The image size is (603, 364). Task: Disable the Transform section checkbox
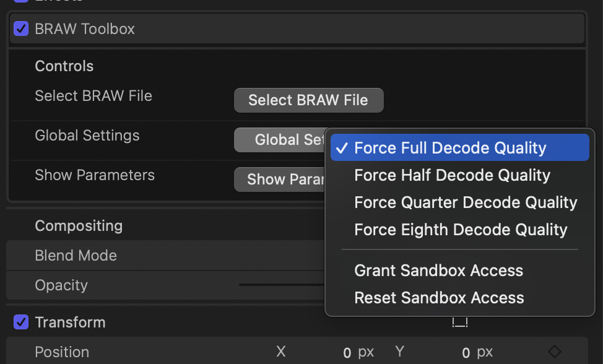click(21, 322)
